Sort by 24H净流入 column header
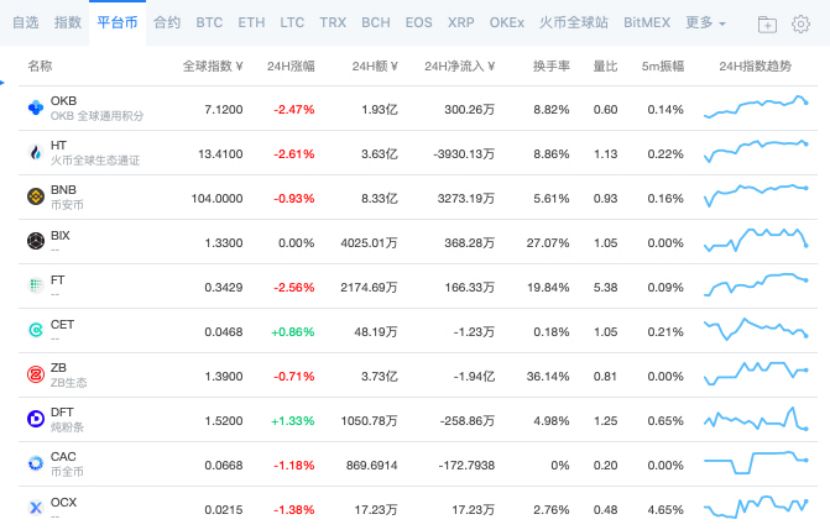830x531 pixels. (459, 66)
